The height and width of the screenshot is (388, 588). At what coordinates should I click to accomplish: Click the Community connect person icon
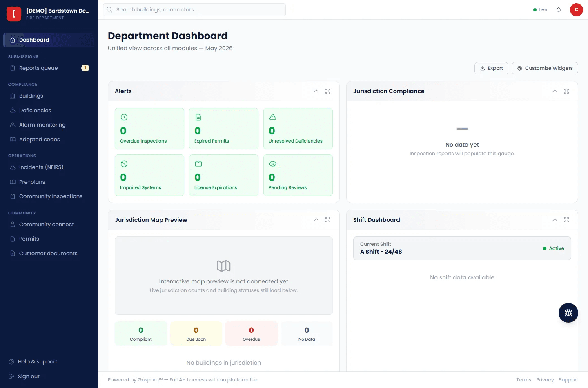[x=13, y=224]
